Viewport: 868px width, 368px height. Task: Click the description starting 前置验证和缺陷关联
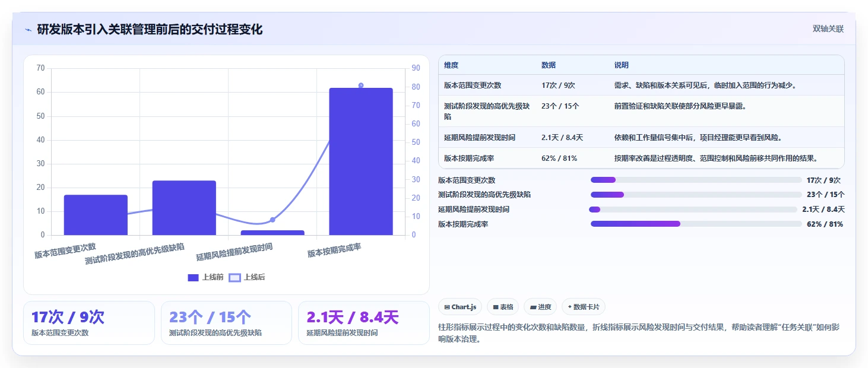(x=680, y=106)
